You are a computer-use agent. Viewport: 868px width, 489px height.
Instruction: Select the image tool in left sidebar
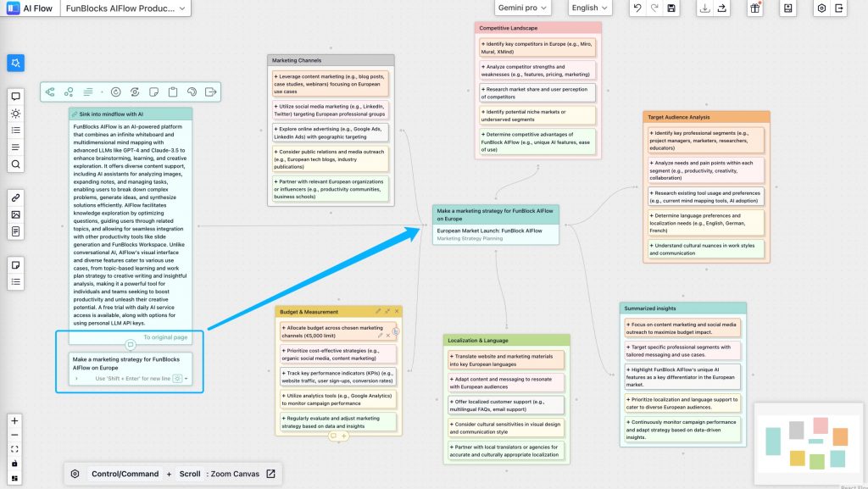coord(15,214)
